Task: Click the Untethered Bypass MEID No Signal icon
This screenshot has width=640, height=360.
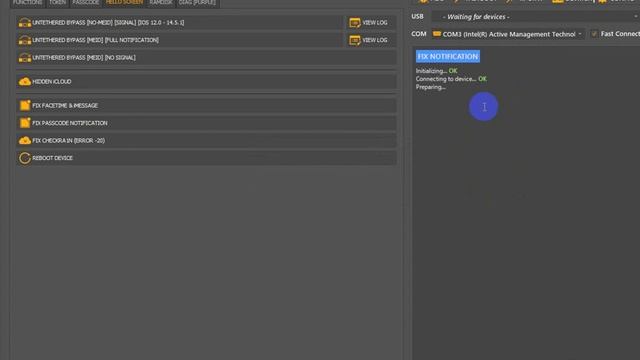Action: [24, 58]
